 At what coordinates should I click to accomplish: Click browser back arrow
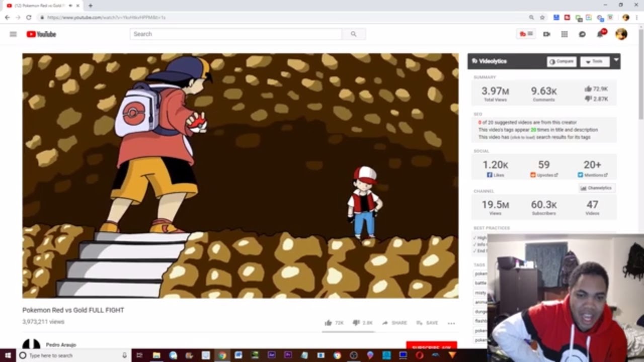tap(7, 17)
